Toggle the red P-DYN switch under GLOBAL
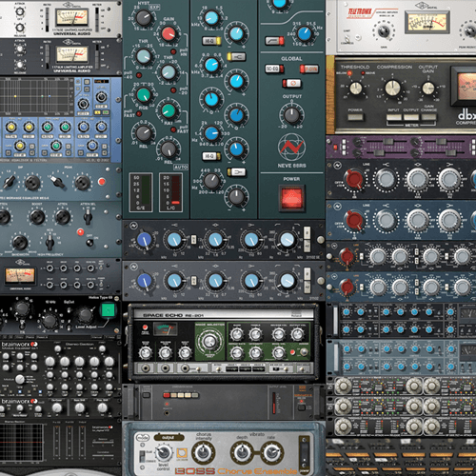This screenshot has height=476, width=476. pos(308,69)
